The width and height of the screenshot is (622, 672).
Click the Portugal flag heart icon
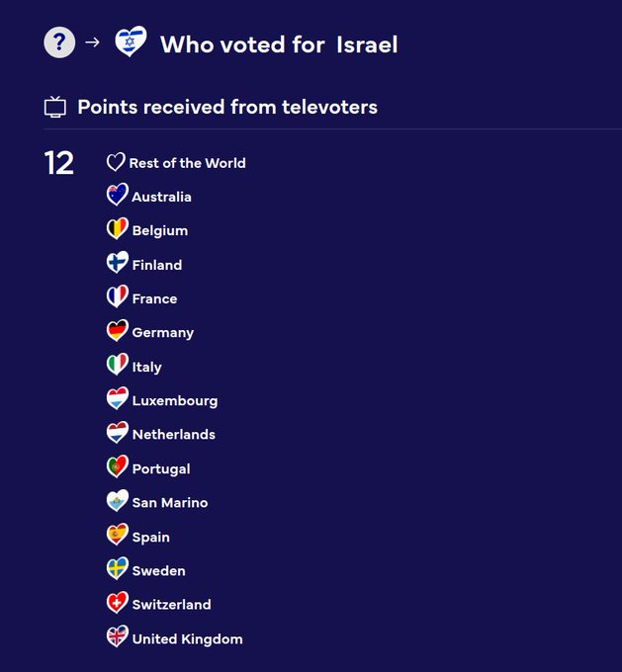[x=118, y=467]
